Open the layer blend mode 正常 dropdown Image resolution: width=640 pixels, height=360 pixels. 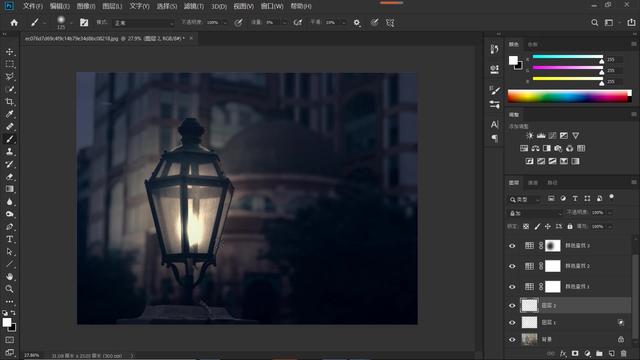[535, 213]
